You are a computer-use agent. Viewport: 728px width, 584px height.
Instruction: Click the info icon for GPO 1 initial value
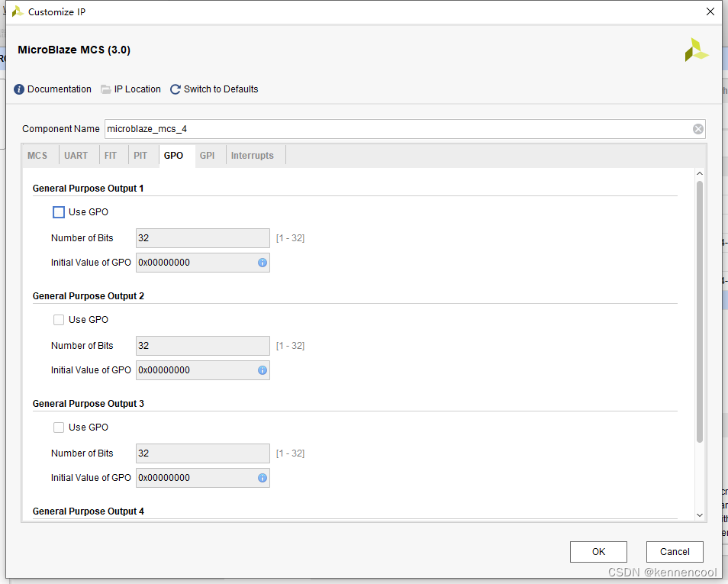pyautogui.click(x=263, y=263)
